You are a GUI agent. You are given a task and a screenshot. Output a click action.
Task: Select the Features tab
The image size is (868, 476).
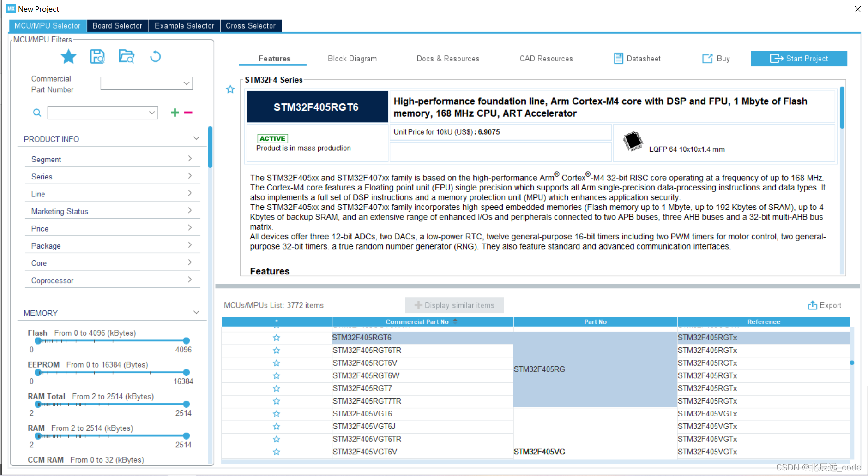274,59
